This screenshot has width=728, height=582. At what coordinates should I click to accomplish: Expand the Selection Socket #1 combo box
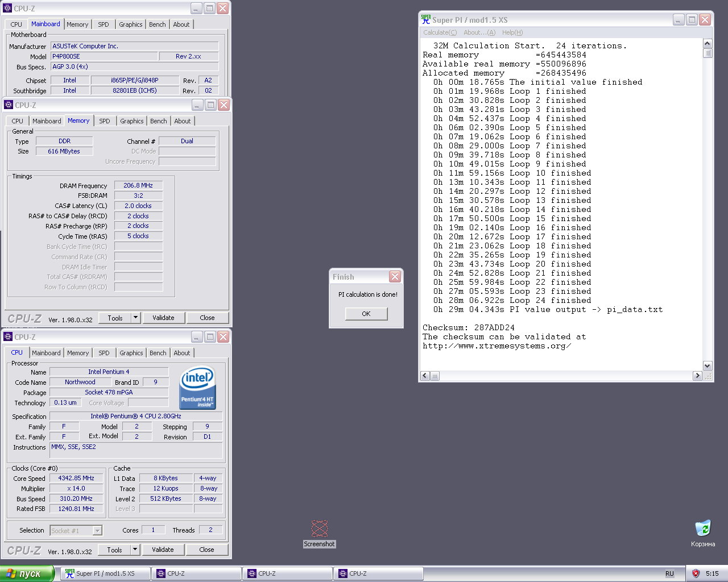[97, 531]
